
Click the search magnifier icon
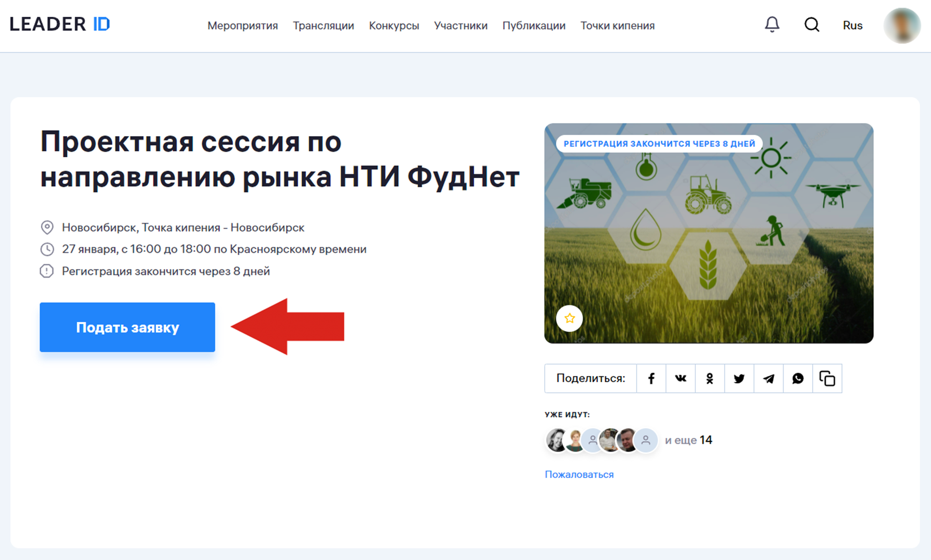811,25
